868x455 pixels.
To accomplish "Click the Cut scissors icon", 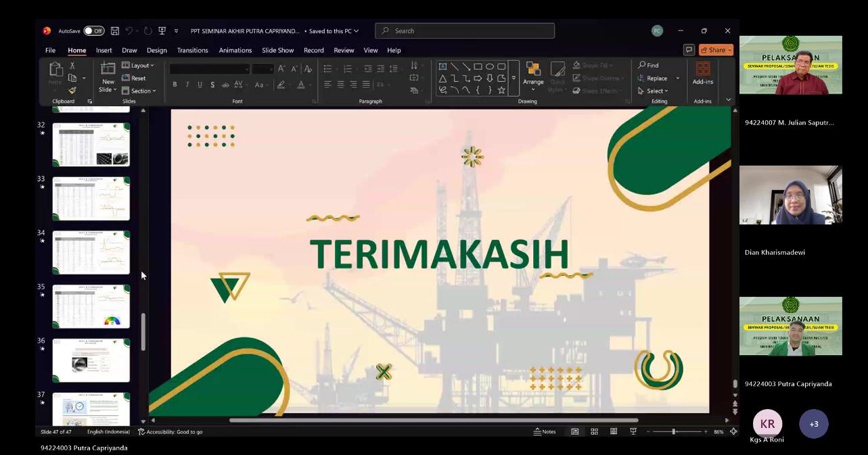I will (x=72, y=66).
